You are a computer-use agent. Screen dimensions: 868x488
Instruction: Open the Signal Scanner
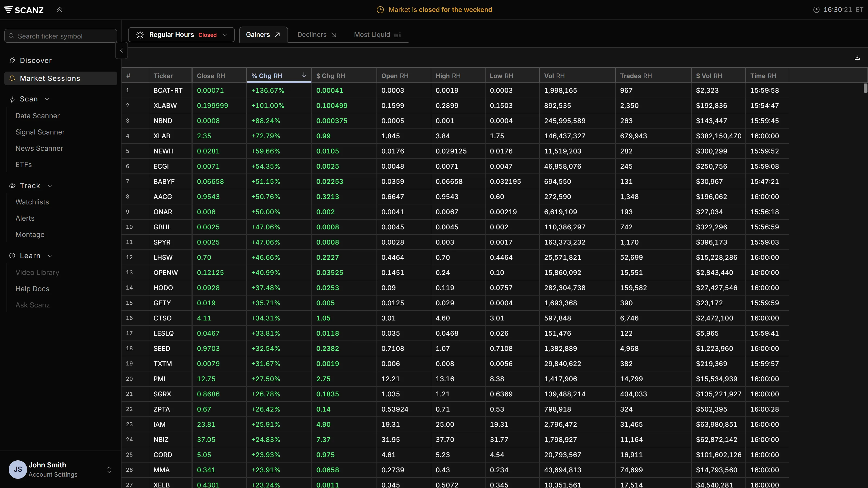[40, 132]
